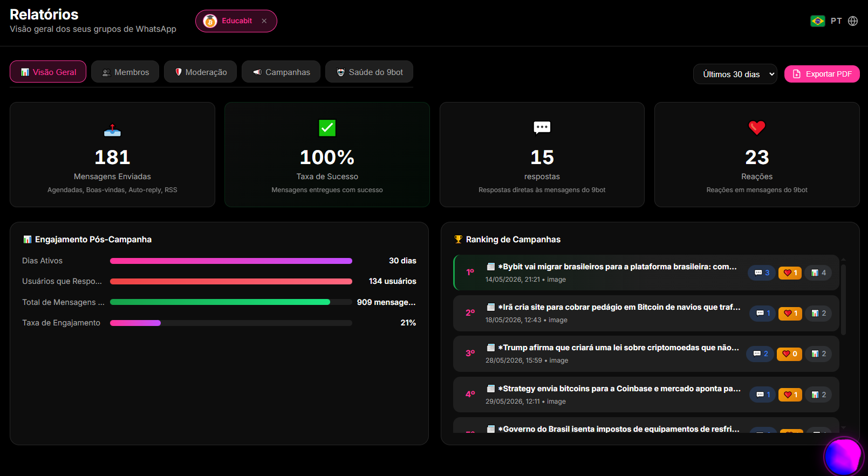Click the Usuários que Responderam red bar

[x=231, y=281]
